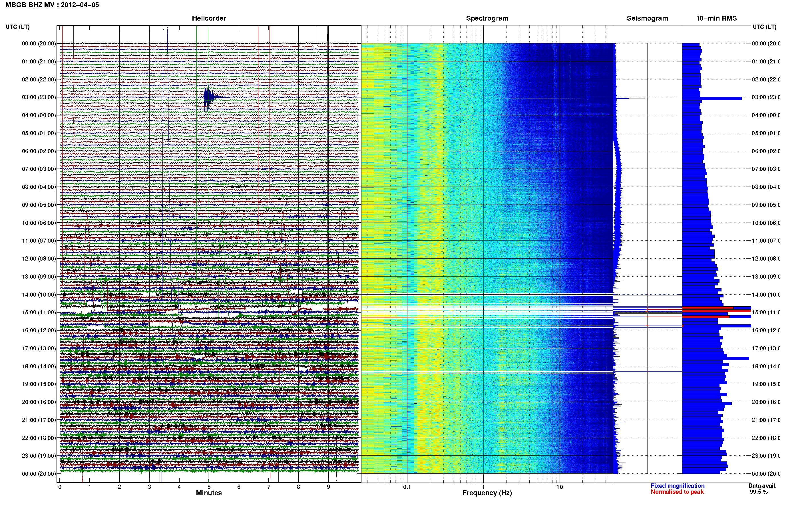Click the '10-min RMS' panel heading

pos(716,18)
